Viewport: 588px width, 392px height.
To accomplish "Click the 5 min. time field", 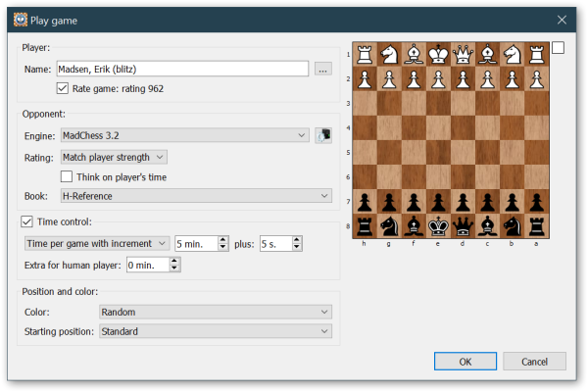I will (197, 244).
